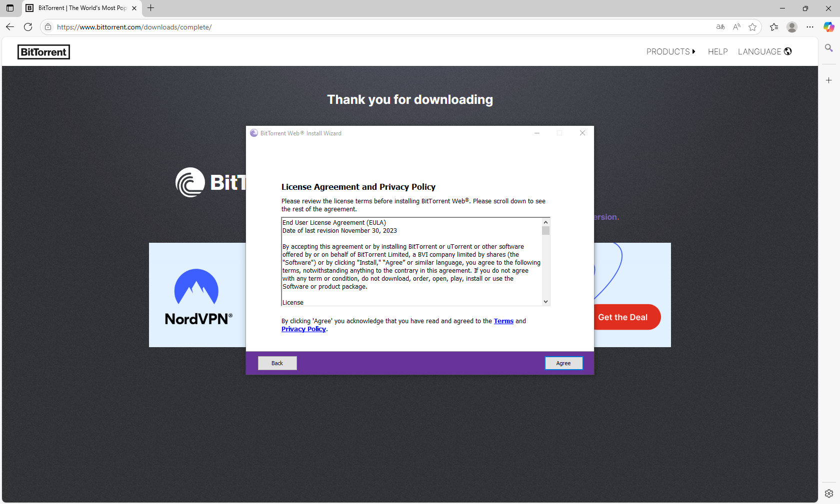Click the EULA scrollbar down arrow
Image resolution: width=840 pixels, height=504 pixels.
point(545,302)
